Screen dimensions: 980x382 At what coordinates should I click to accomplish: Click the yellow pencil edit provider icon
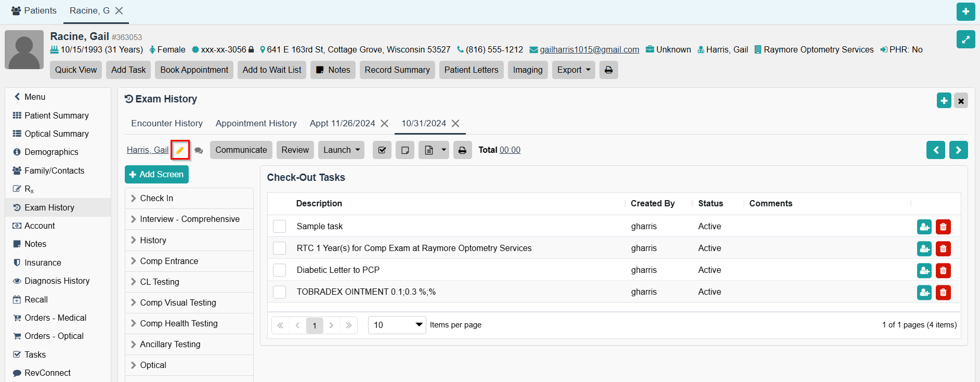click(x=180, y=150)
